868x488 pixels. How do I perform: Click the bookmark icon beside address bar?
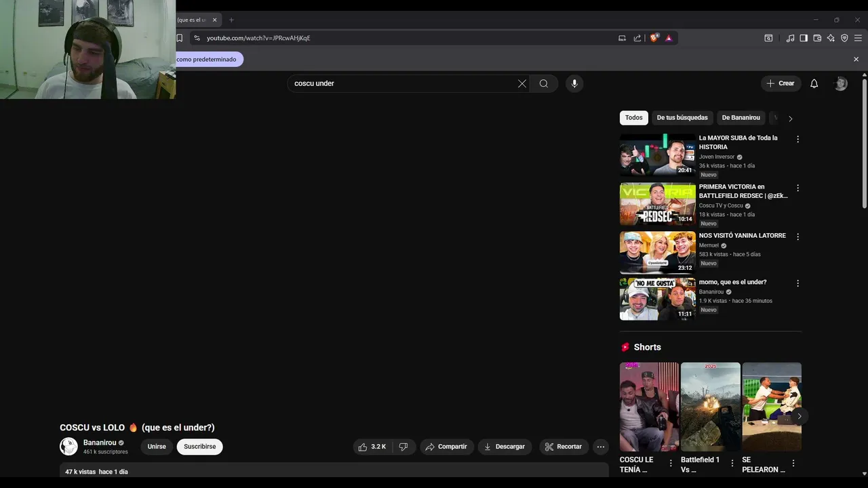pyautogui.click(x=180, y=38)
